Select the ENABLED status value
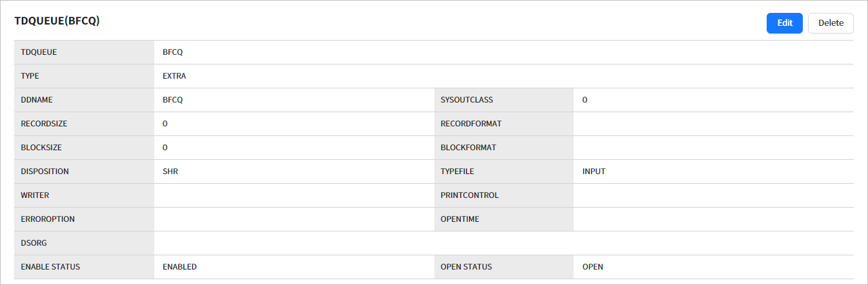868x285 pixels. pos(179,267)
